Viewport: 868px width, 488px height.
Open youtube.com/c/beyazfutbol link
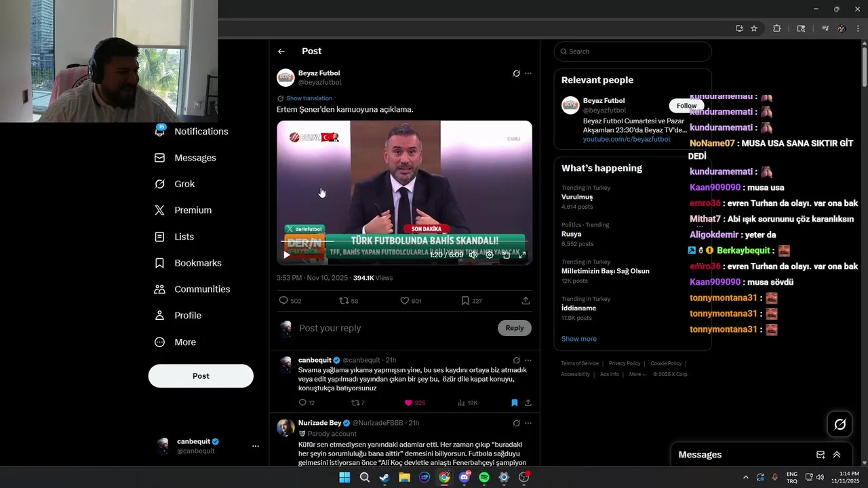point(627,139)
